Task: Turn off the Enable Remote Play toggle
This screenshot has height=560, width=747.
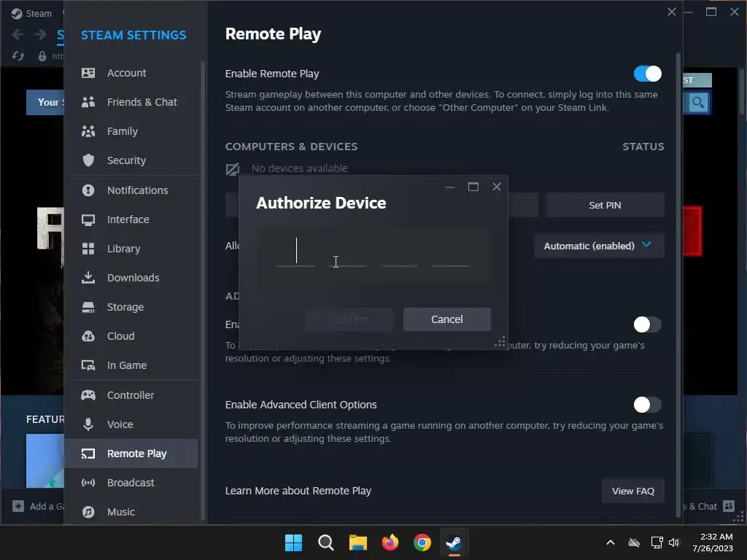Action: coord(648,74)
